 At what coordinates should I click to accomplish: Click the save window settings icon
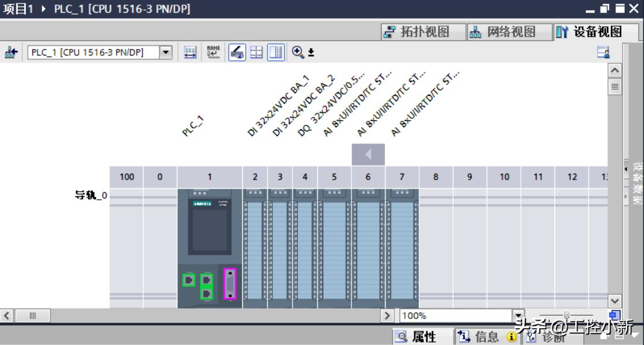point(603,52)
